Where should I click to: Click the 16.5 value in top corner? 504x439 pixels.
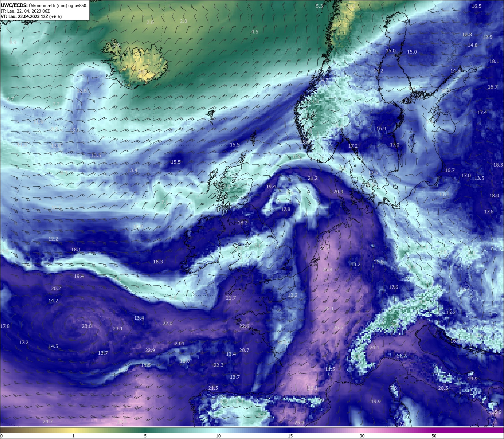pos(476,6)
